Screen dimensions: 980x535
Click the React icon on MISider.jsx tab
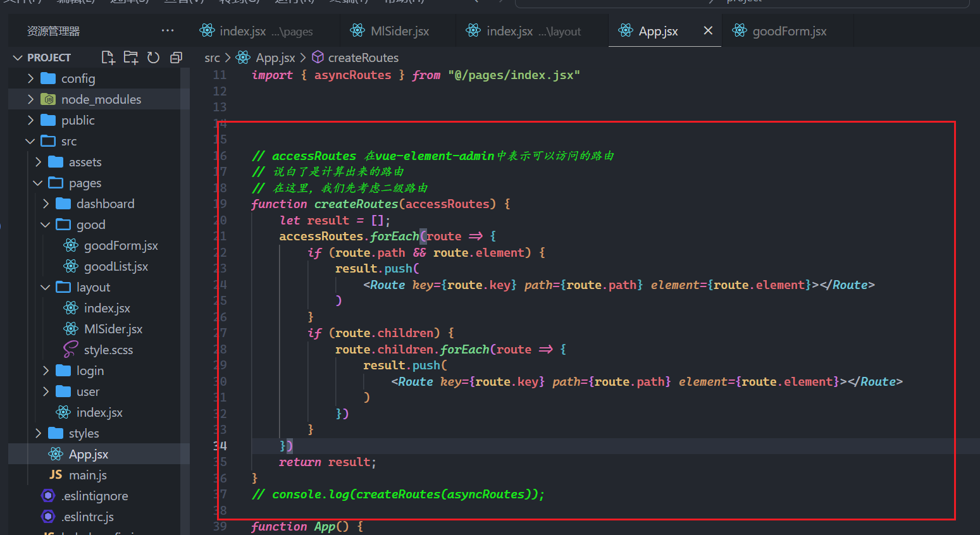357,30
